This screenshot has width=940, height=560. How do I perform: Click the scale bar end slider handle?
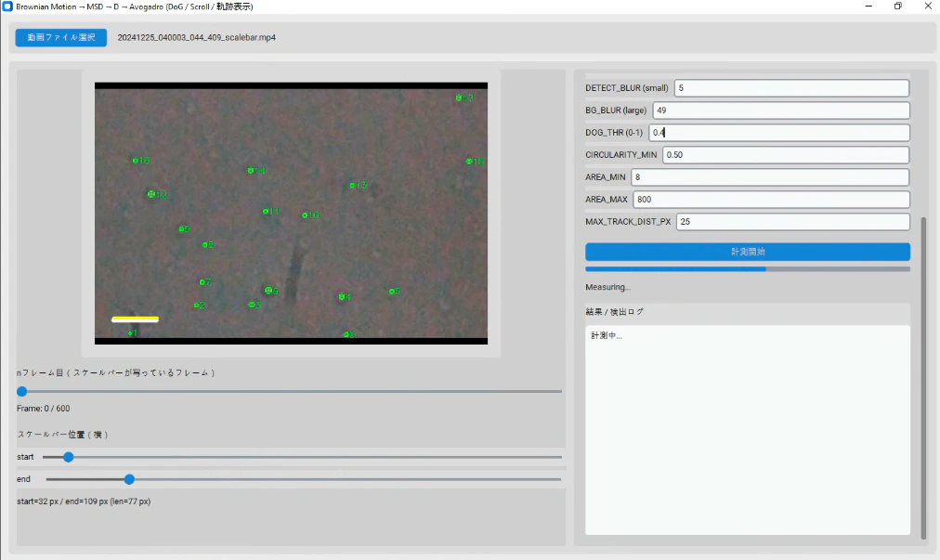tap(129, 479)
